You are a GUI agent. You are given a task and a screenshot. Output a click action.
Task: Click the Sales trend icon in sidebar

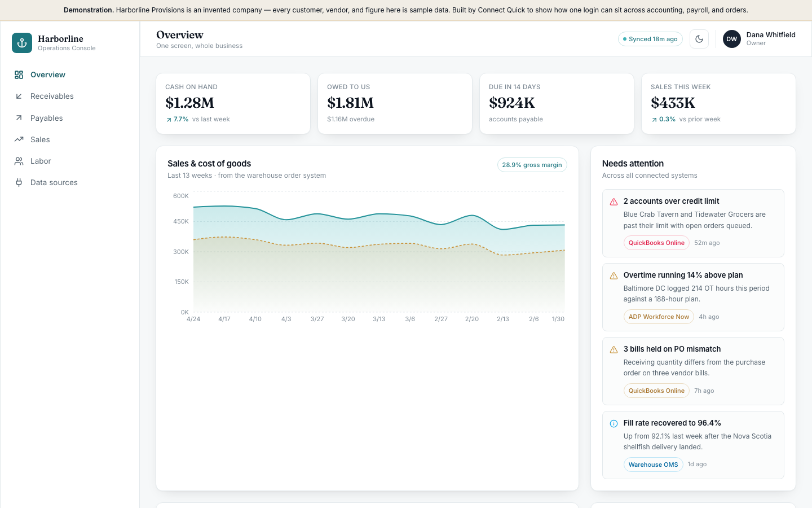[x=19, y=139]
